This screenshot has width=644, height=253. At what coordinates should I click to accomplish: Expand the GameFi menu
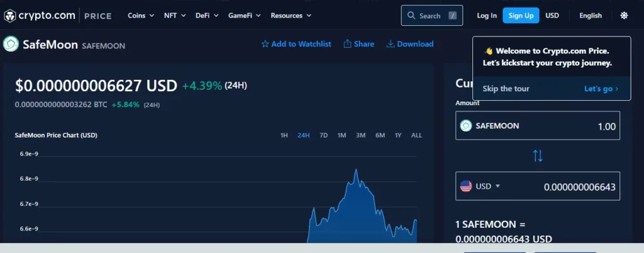(245, 16)
